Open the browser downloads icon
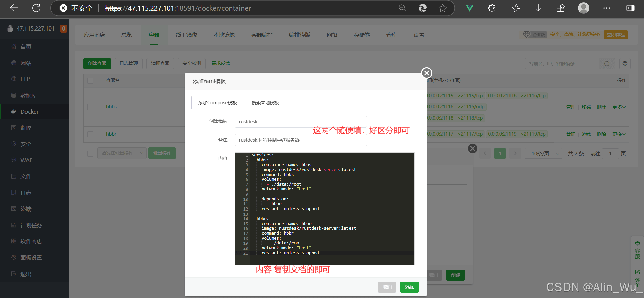 538,8
